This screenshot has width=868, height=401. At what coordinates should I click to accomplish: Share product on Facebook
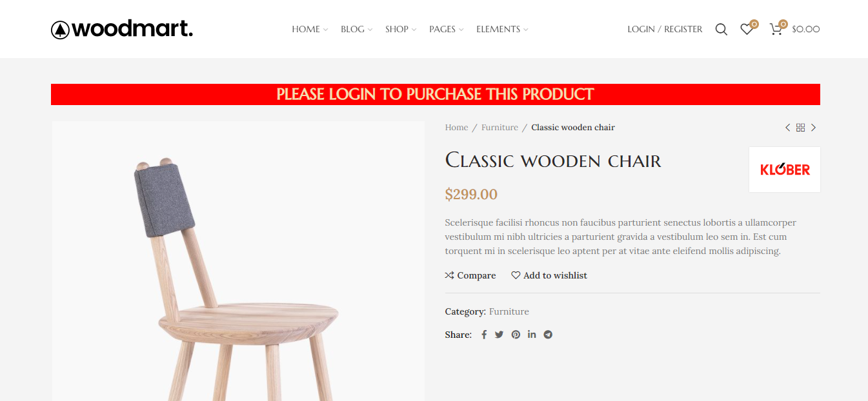[484, 335]
